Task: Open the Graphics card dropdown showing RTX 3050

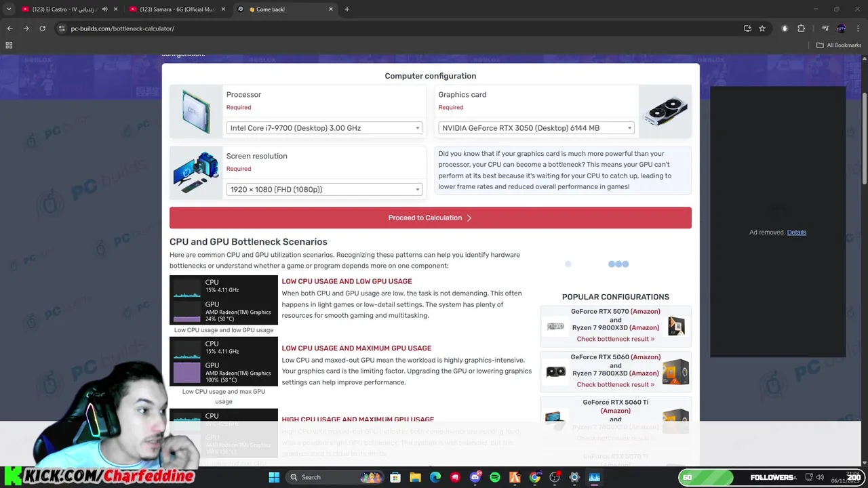Action: tap(536, 128)
